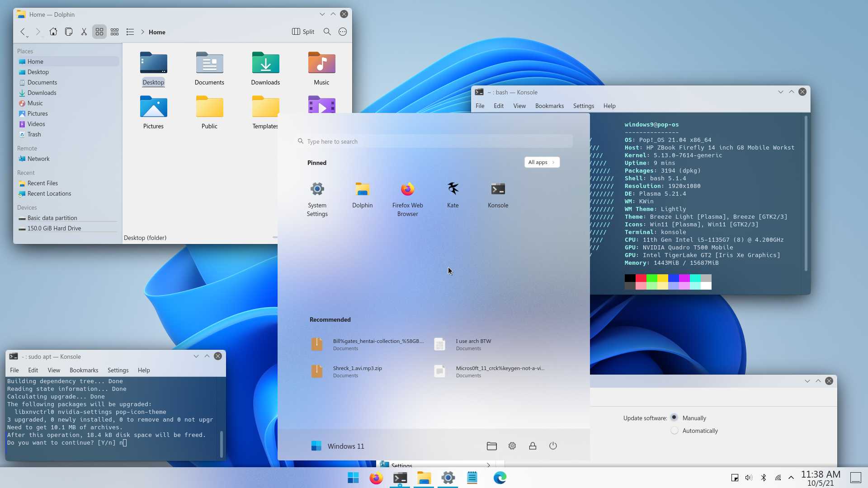The image size is (868, 488).
Task: Open Bookmarks menu in bash Konsole window
Action: click(x=549, y=106)
